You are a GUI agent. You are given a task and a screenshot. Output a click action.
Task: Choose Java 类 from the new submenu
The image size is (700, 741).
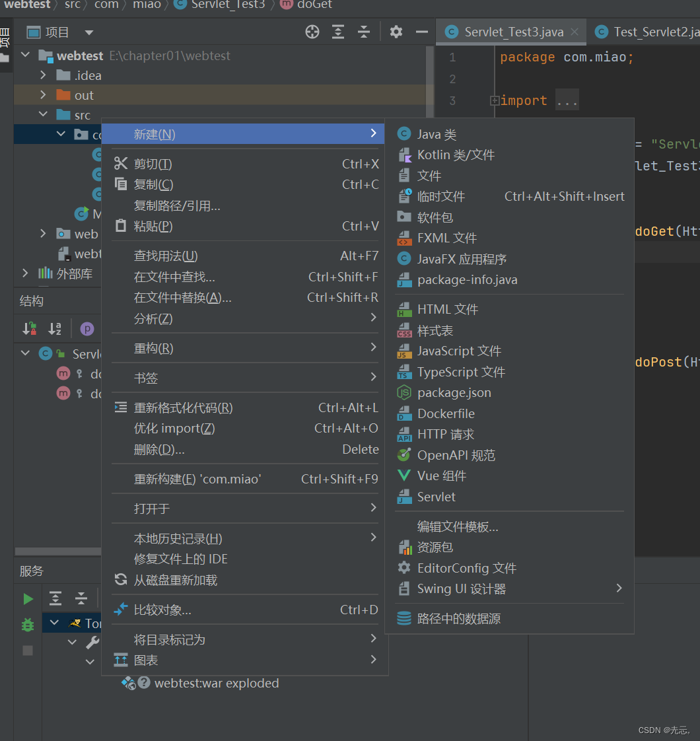coord(510,134)
